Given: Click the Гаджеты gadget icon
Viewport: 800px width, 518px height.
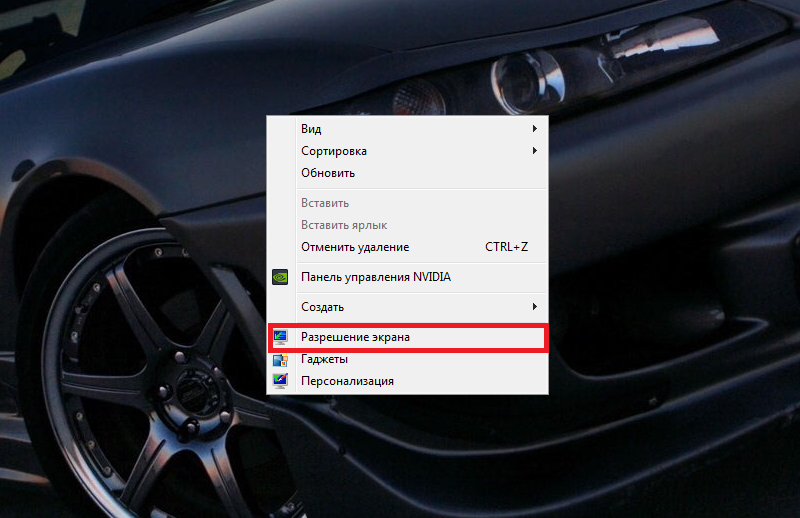Looking at the screenshot, I should tap(281, 360).
